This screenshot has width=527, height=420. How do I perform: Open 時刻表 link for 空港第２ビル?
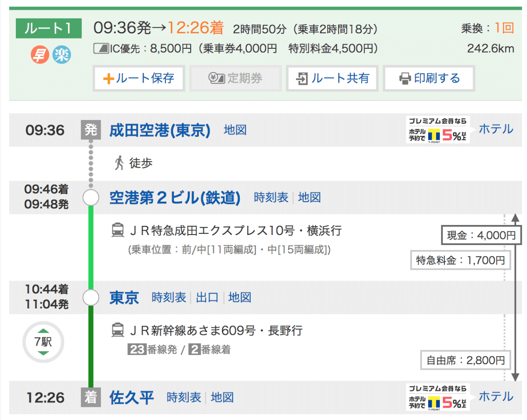click(x=271, y=198)
